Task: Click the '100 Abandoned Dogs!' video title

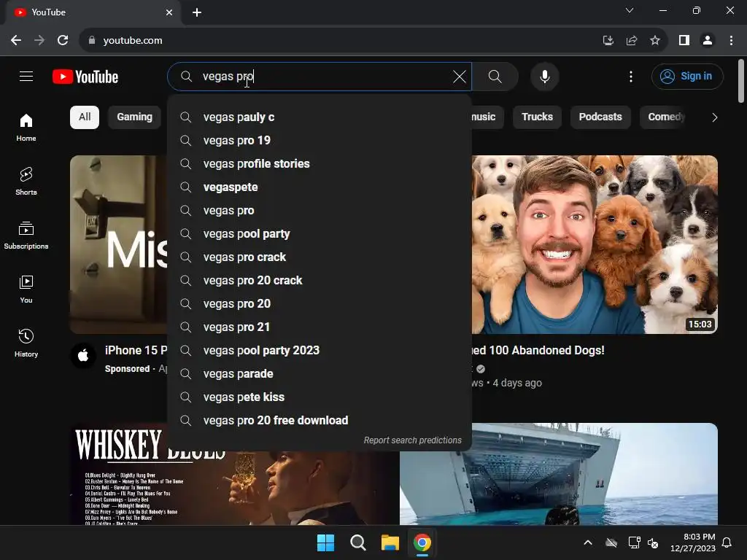Action: 538,351
